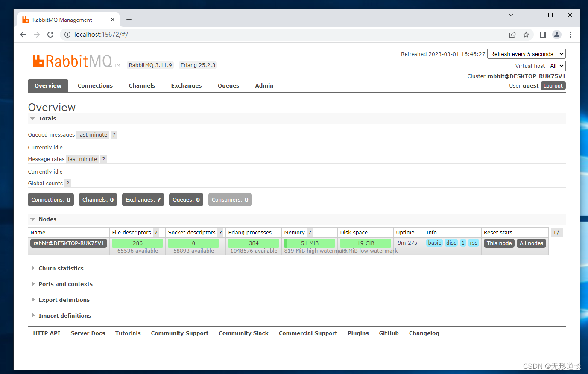Select the Overview tab
Image resolution: width=588 pixels, height=374 pixels.
[x=48, y=85]
